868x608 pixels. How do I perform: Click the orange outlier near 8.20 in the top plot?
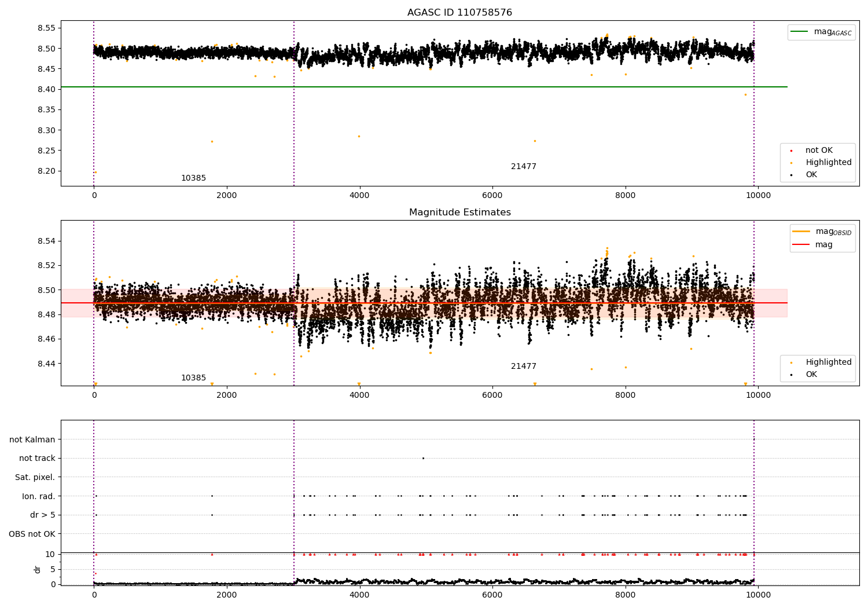click(95, 173)
